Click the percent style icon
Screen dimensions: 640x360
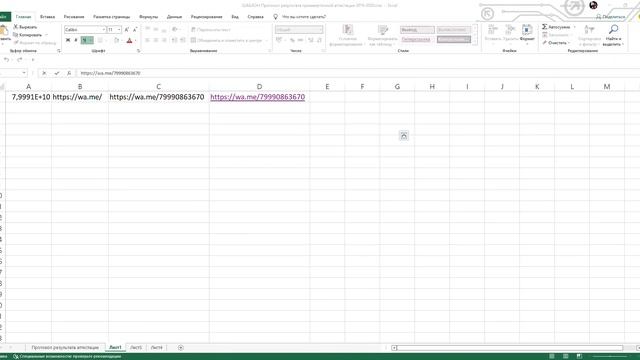pyautogui.click(x=292, y=40)
